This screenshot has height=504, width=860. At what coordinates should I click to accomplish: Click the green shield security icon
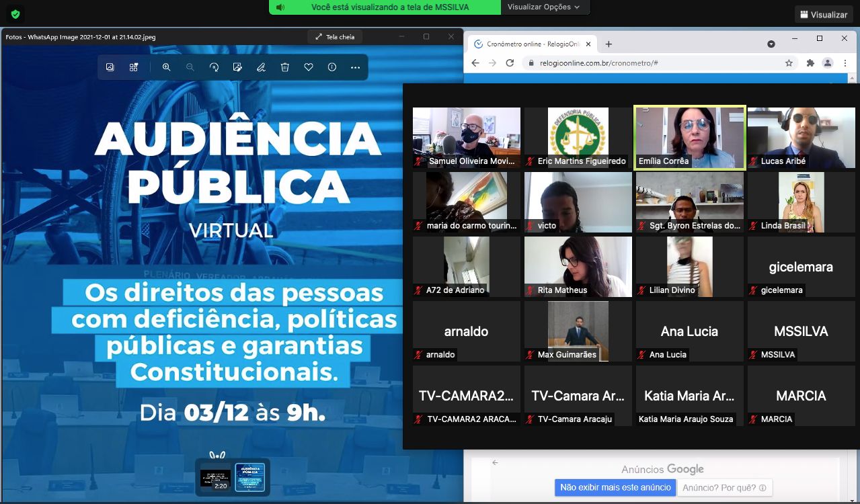[x=15, y=13]
